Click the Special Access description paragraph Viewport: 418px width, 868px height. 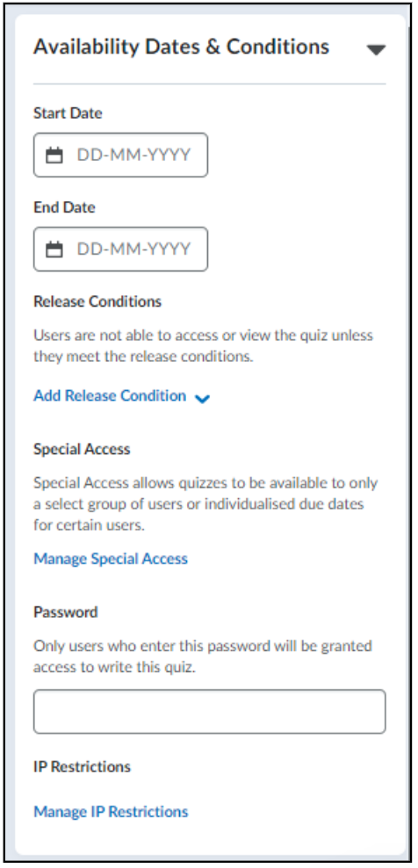coord(205,503)
